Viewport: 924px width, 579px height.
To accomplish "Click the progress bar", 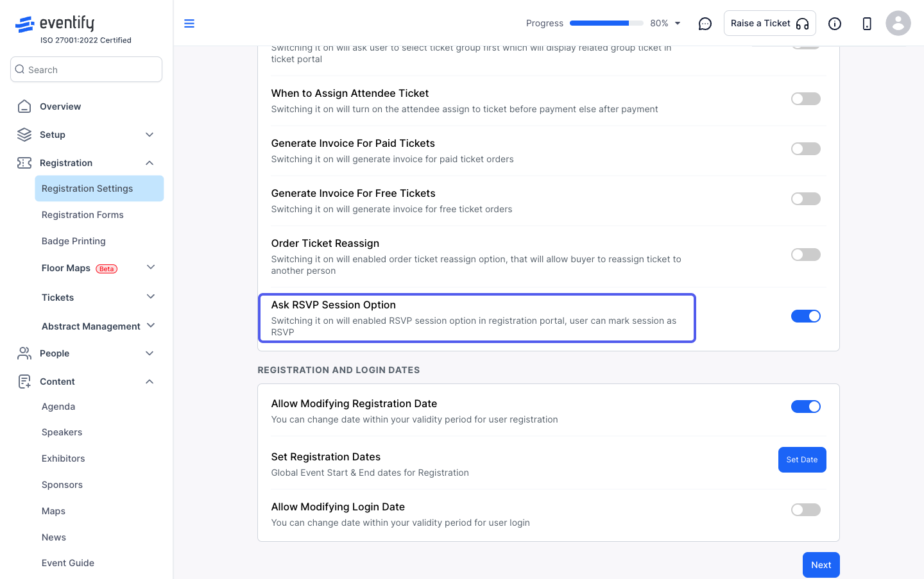I will (606, 23).
